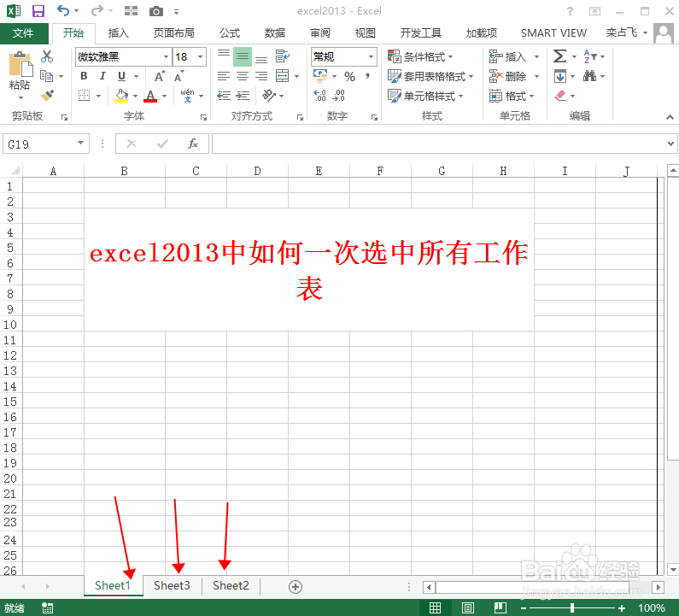Cut selection with the scissors icon
This screenshot has height=616, width=679.
(47, 56)
